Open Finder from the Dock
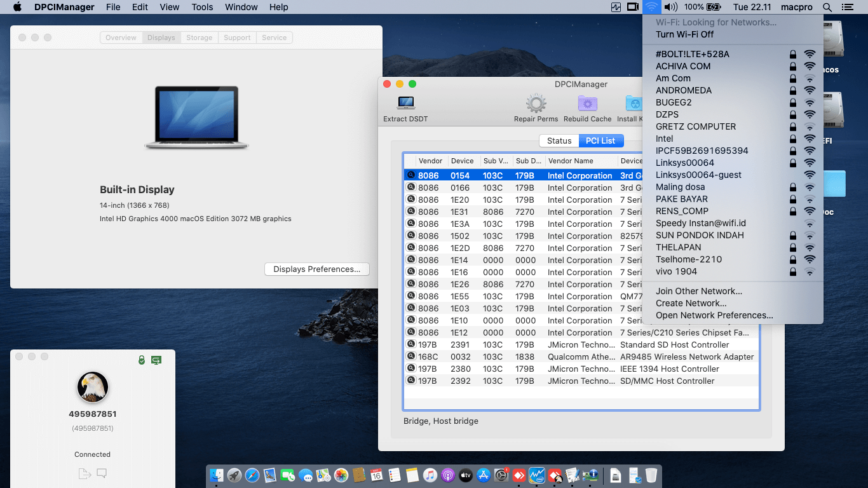This screenshot has width=868, height=488. pos(217,475)
